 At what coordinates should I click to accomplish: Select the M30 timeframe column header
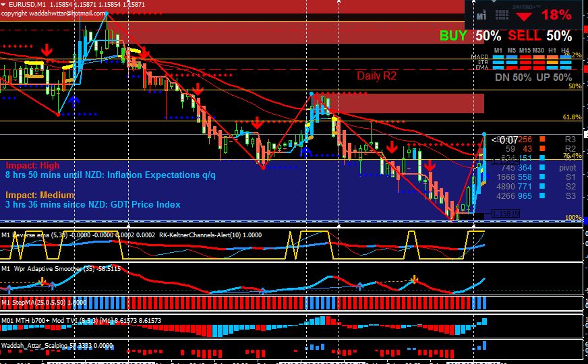(x=538, y=51)
